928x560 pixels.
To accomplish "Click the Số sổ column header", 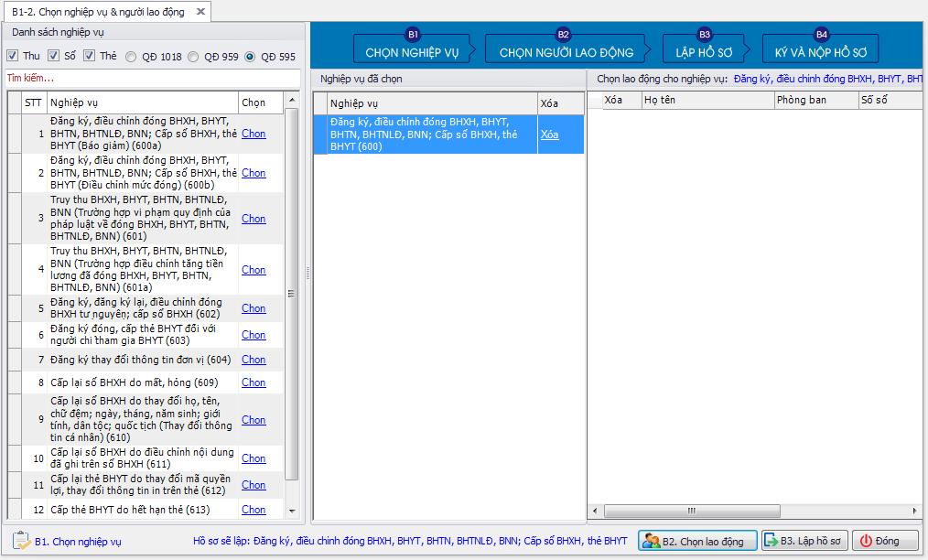I will click(x=890, y=100).
